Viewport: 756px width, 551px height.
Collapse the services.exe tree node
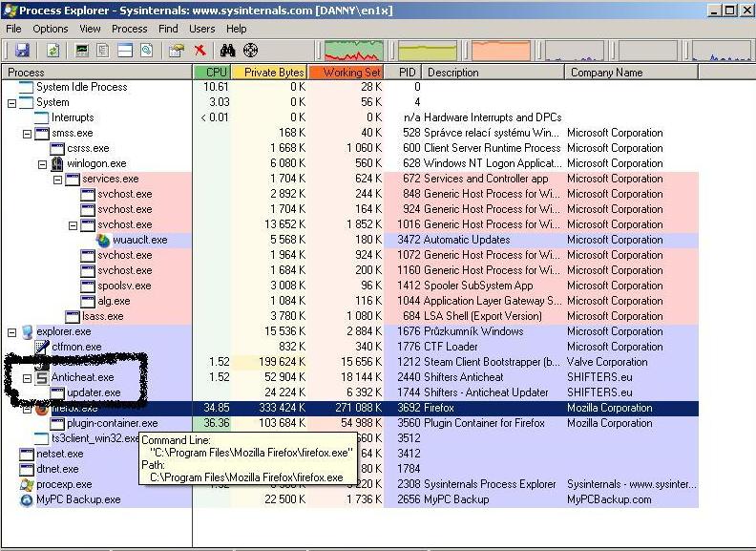[58, 180]
